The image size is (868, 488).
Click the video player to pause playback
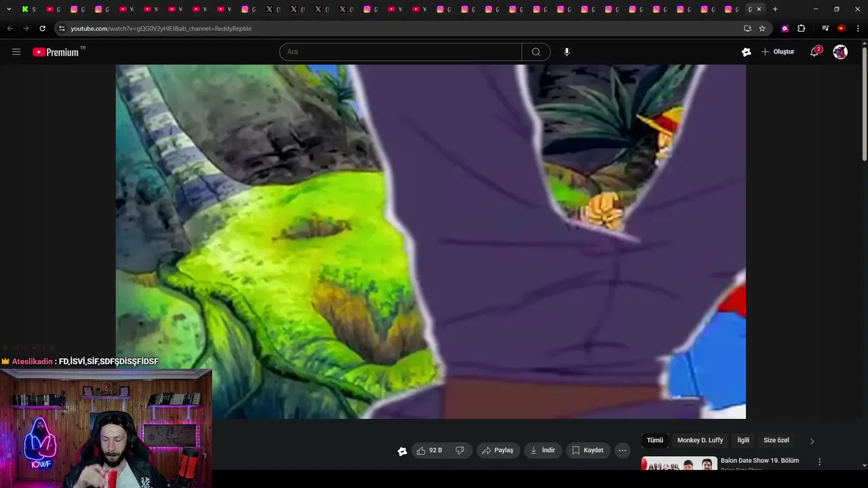coord(431,241)
